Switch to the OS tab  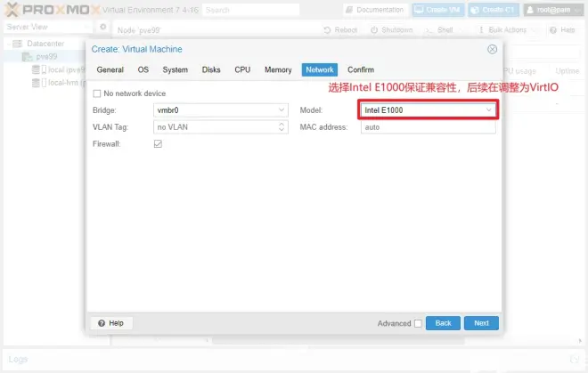143,69
